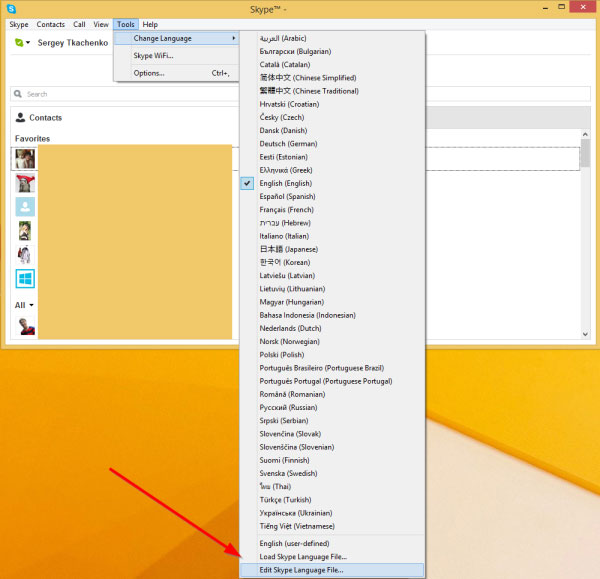Expand the All contacts filter dropdown
The width and height of the screenshot is (600, 579).
[24, 305]
